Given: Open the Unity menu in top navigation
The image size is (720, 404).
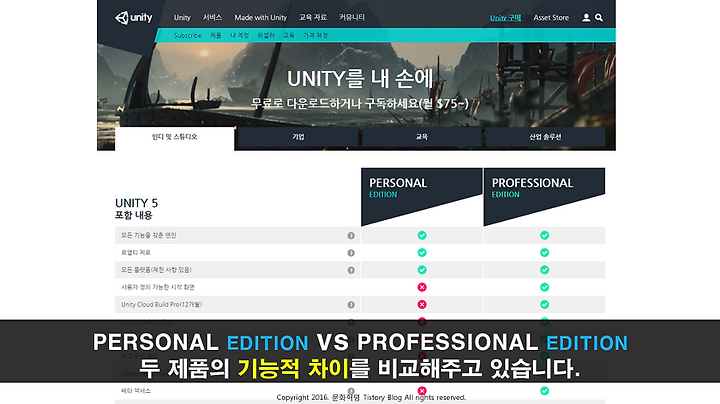Looking at the screenshot, I should 182,17.
